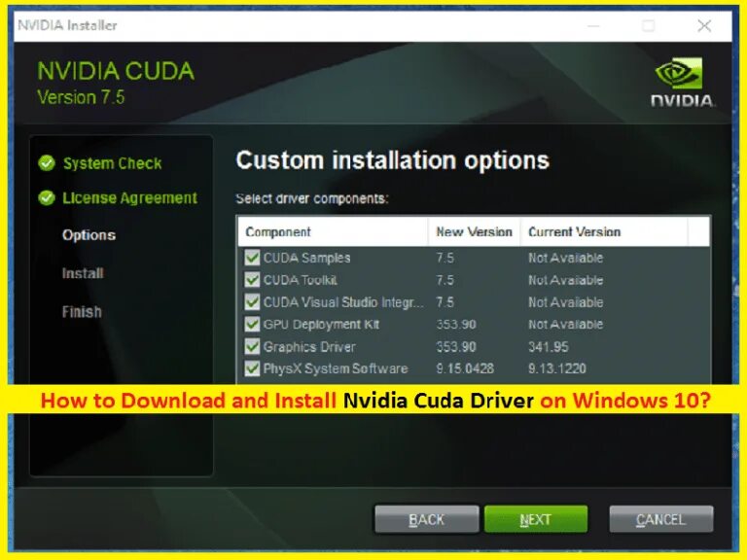Click the CUDA Samples row label
The width and height of the screenshot is (747, 560).
[x=306, y=258]
